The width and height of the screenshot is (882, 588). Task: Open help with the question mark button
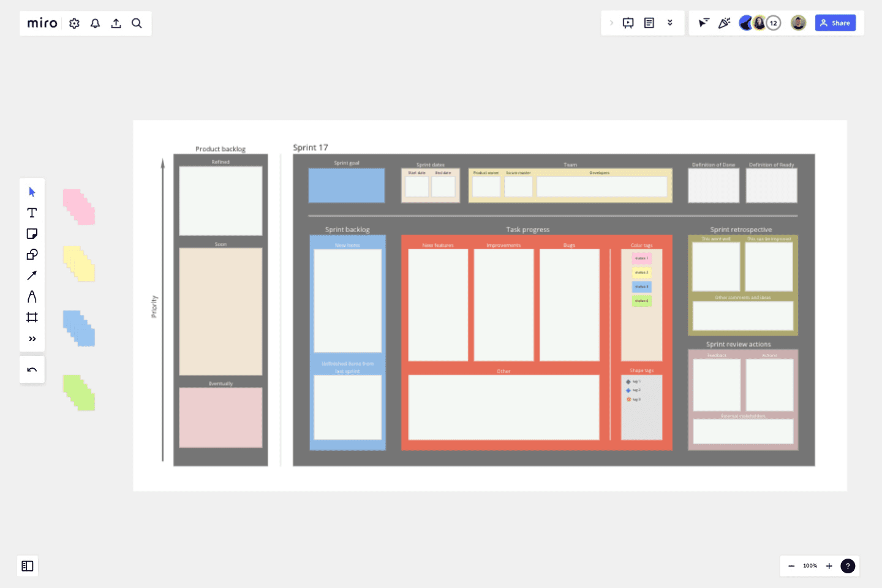click(848, 566)
